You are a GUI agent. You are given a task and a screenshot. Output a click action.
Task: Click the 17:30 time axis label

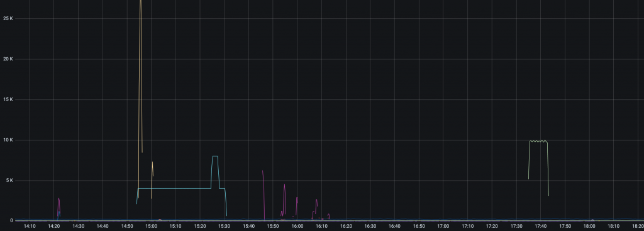tap(516, 226)
